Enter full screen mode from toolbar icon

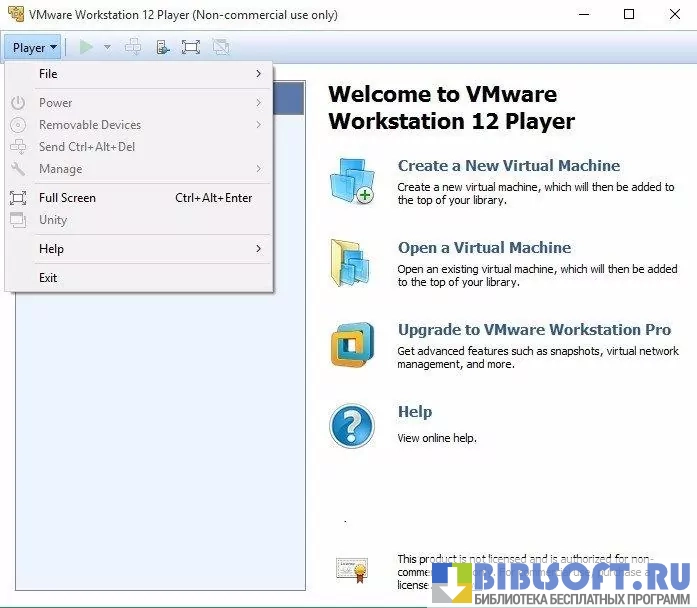(191, 47)
